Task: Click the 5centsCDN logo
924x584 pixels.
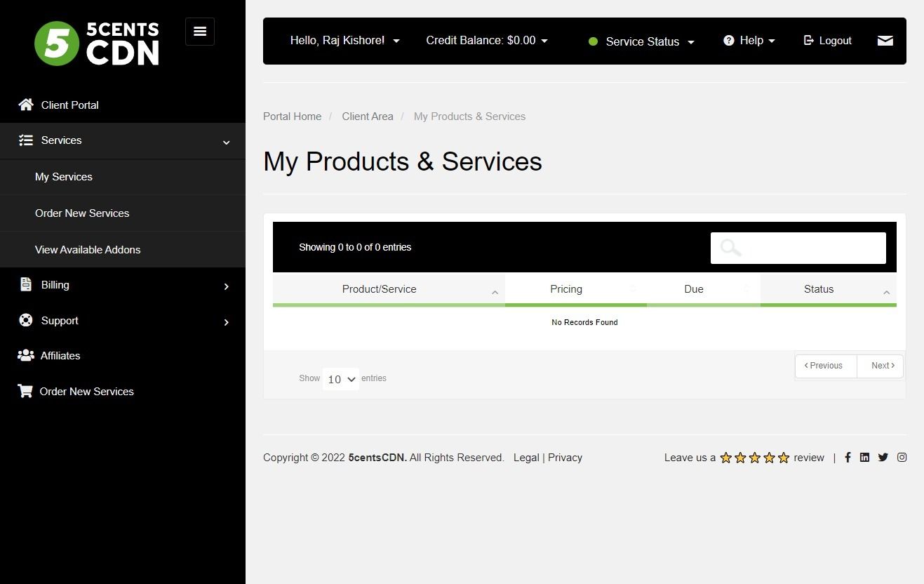Action: 97,44
